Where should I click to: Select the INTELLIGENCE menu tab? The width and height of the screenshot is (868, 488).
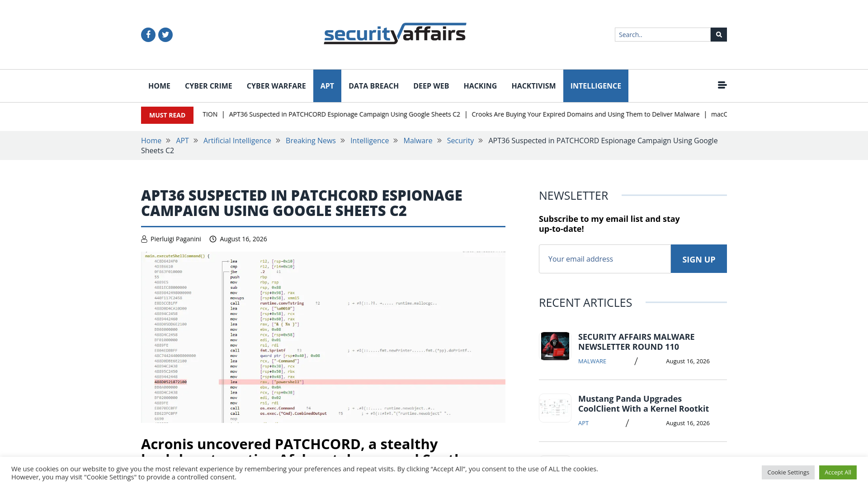(x=596, y=86)
